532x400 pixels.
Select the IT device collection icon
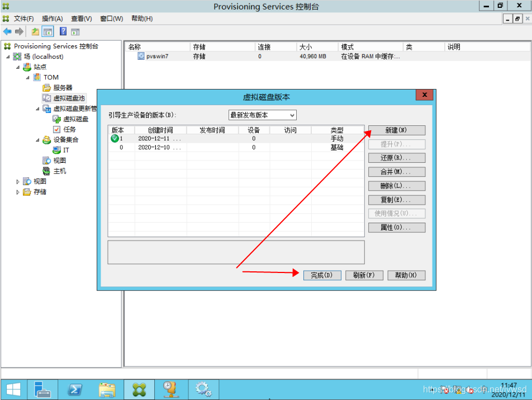(56, 150)
